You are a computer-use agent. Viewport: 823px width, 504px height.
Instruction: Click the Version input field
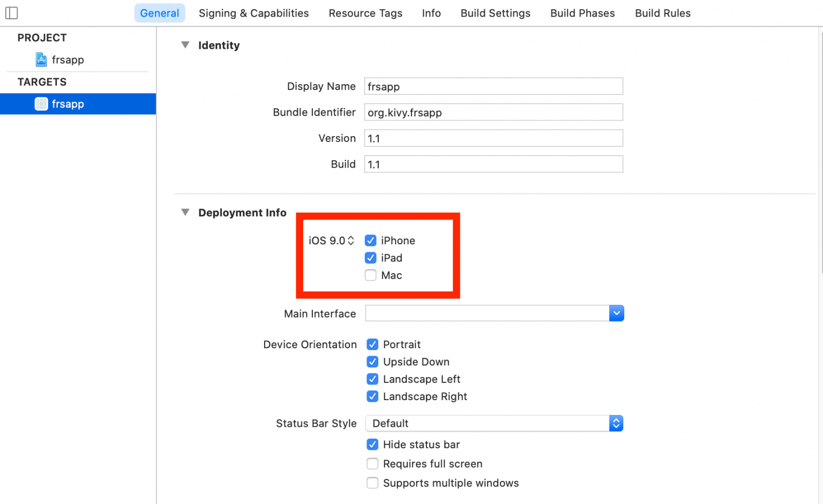tap(493, 138)
